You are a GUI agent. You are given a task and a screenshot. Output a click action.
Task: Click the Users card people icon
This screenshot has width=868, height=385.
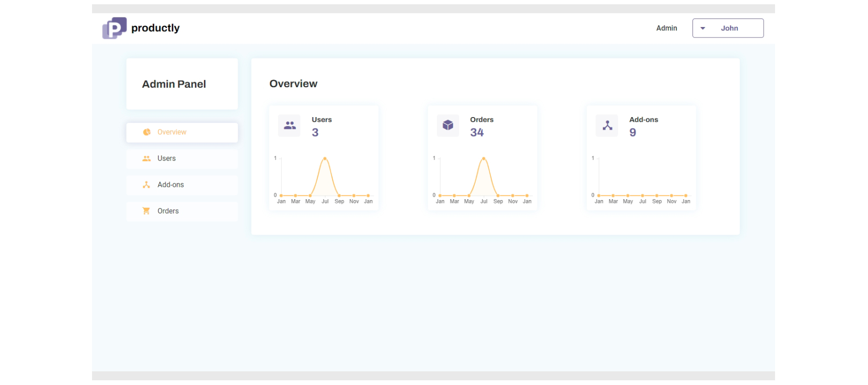289,126
